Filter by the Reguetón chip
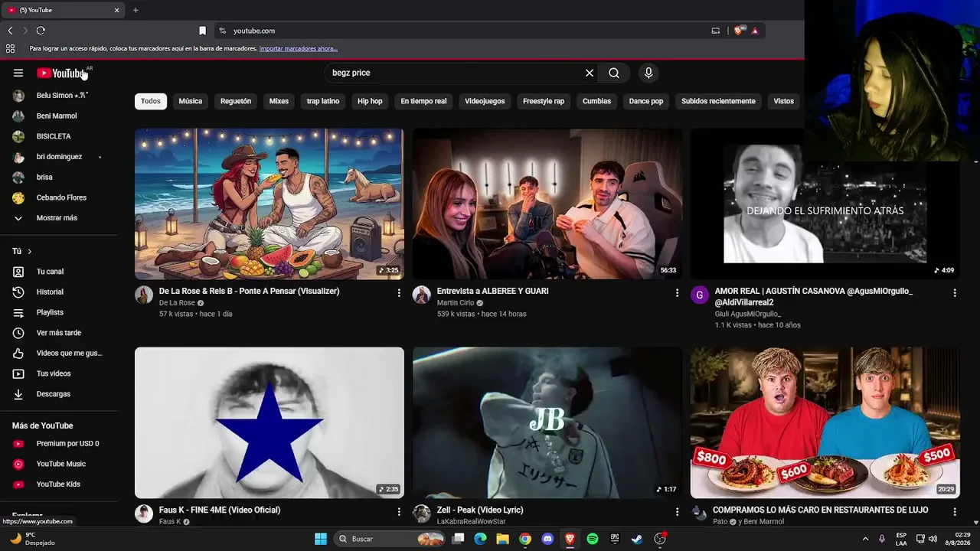Image resolution: width=980 pixels, height=551 pixels. pos(236,101)
